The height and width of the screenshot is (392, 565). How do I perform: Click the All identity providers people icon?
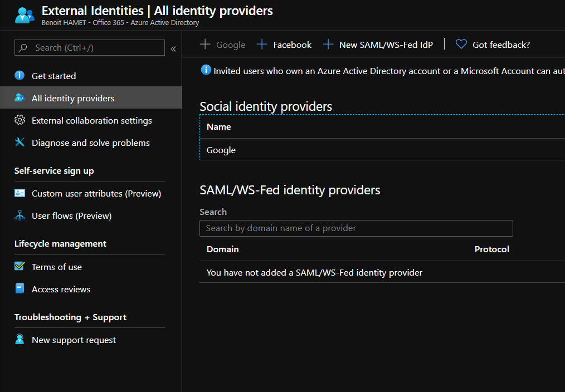click(20, 98)
